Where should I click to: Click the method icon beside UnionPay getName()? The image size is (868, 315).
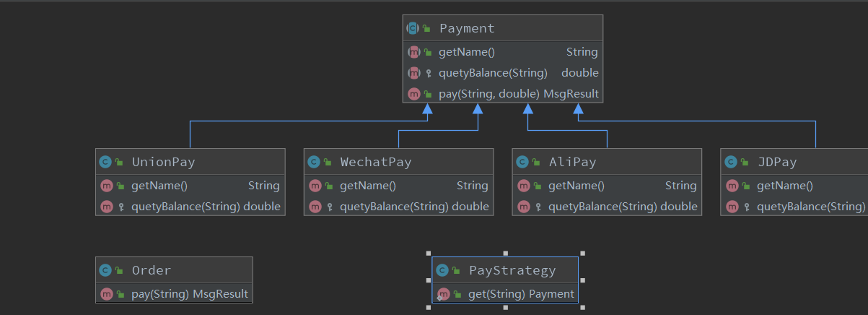click(106, 186)
